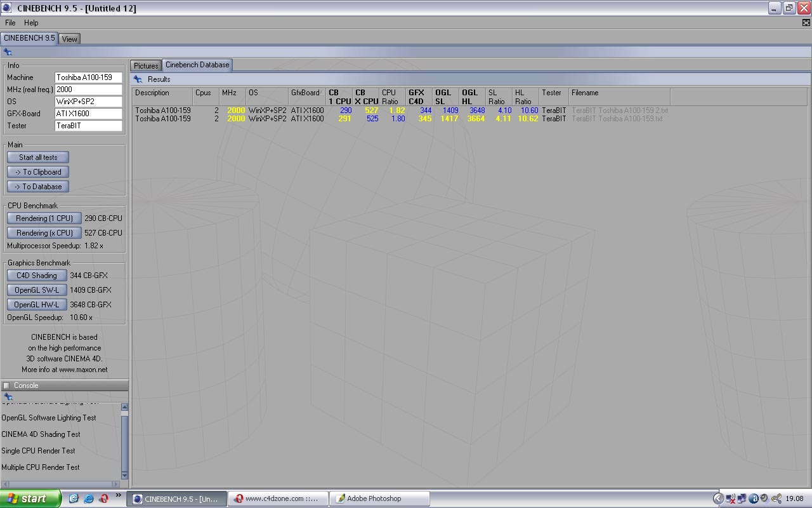Click the Console scrollbar up arrow
Image resolution: width=812 pixels, height=508 pixels.
click(x=124, y=407)
